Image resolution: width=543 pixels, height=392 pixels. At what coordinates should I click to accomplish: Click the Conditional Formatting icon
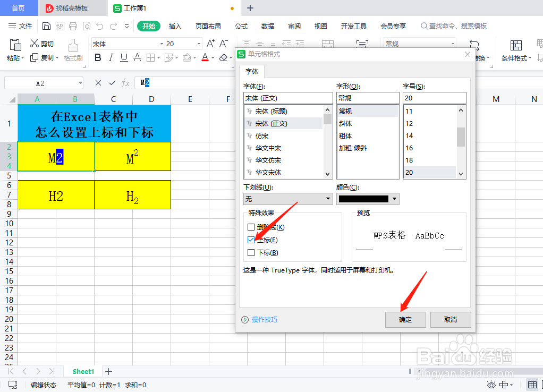point(516,45)
